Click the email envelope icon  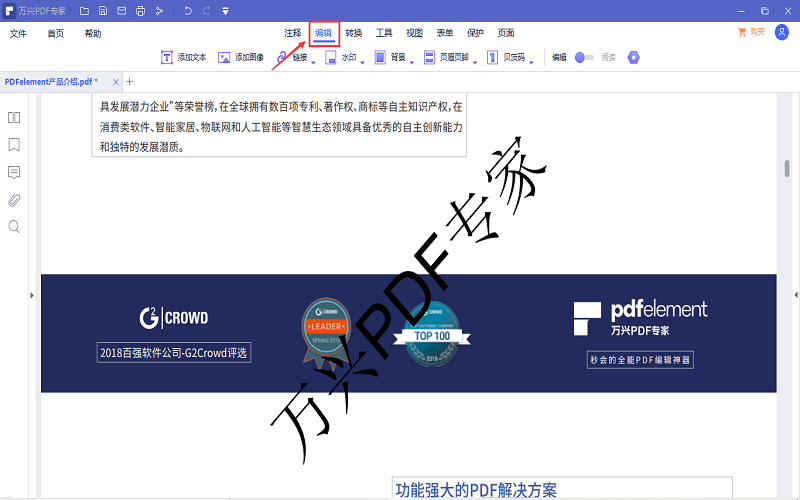coord(121,11)
